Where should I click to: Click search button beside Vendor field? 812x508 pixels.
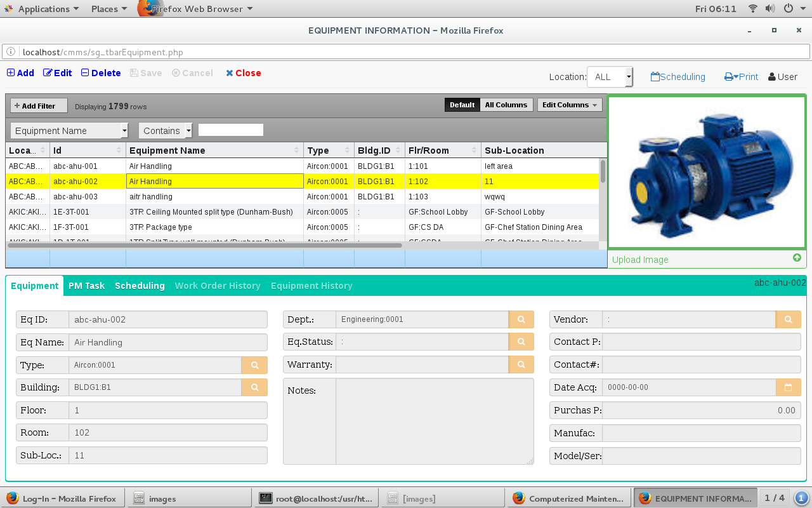coord(788,319)
